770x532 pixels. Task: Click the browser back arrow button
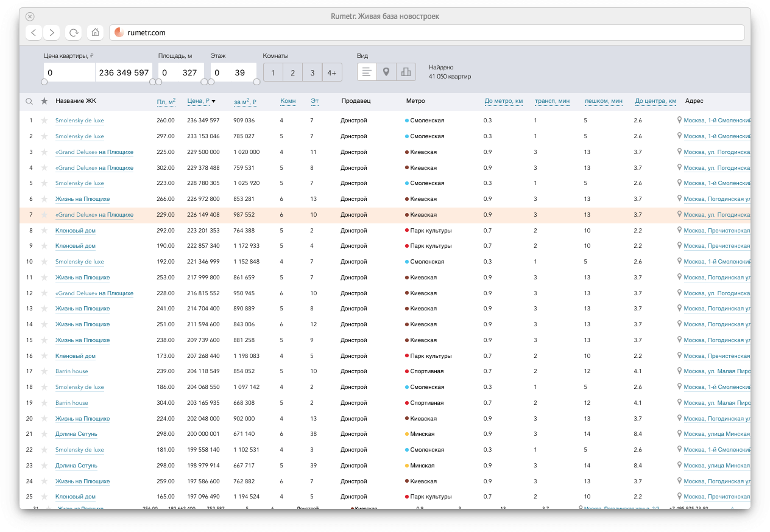(x=34, y=33)
